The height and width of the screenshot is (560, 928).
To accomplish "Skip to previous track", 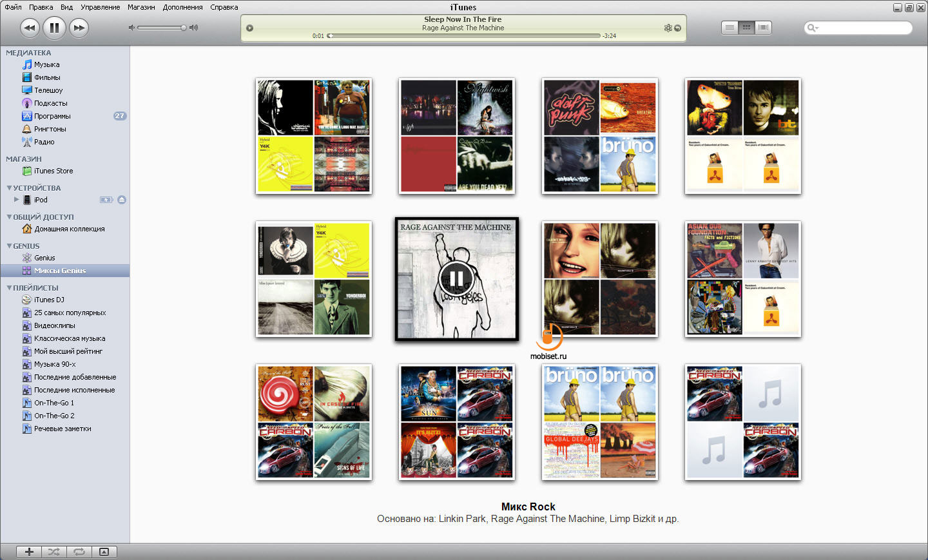I will pos(30,28).
